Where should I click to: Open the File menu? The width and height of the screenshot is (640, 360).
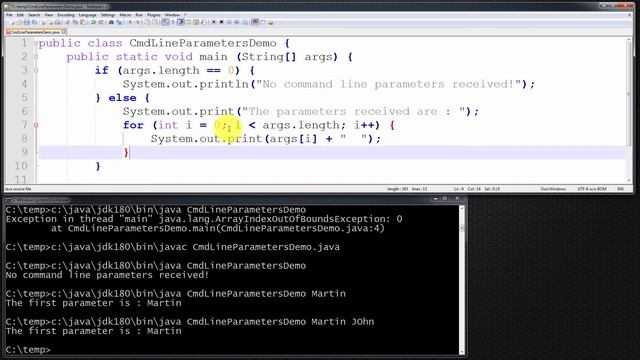[9, 15]
